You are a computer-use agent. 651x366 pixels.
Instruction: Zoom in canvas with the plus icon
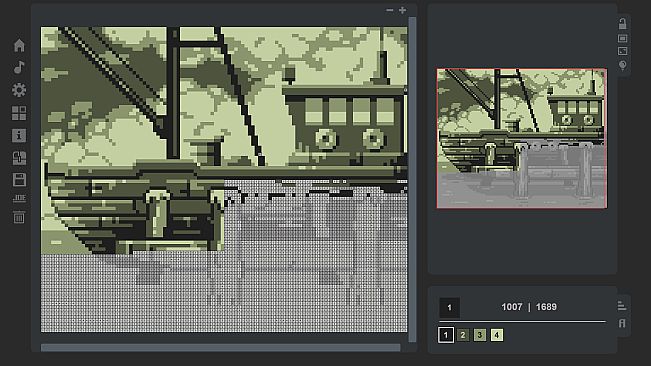click(402, 10)
